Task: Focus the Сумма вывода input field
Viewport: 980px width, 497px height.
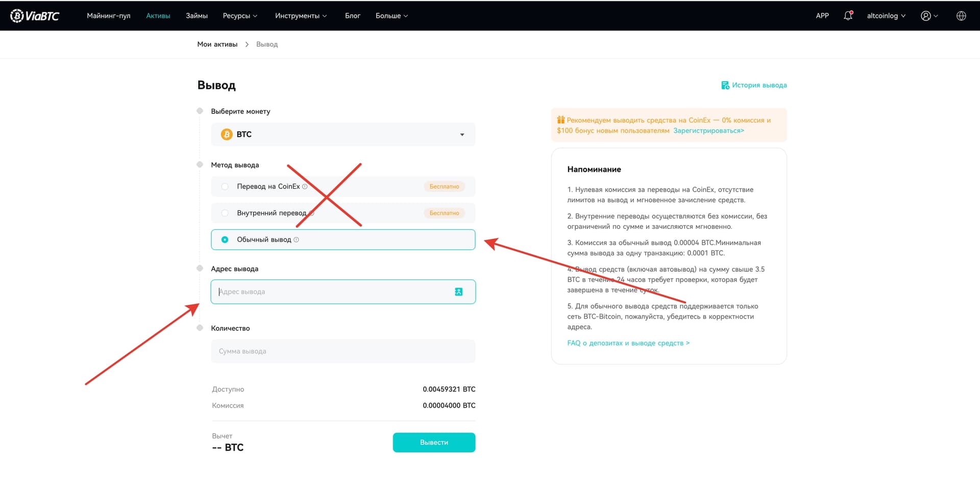Action: tap(343, 351)
